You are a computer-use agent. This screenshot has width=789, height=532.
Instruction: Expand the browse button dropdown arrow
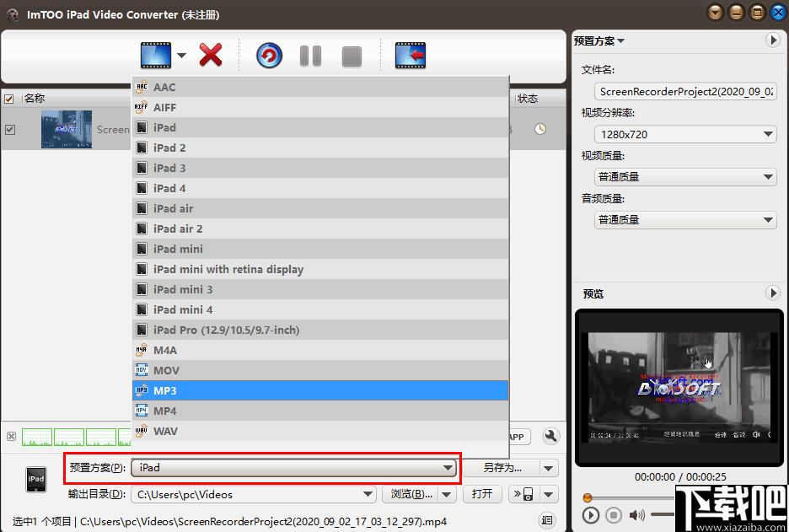click(x=447, y=494)
